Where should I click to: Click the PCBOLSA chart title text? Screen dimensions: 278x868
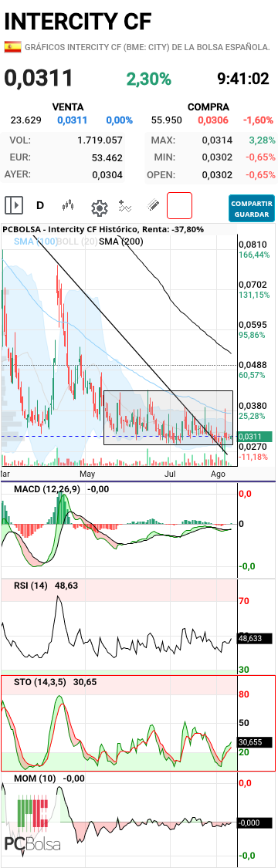pos(103,229)
